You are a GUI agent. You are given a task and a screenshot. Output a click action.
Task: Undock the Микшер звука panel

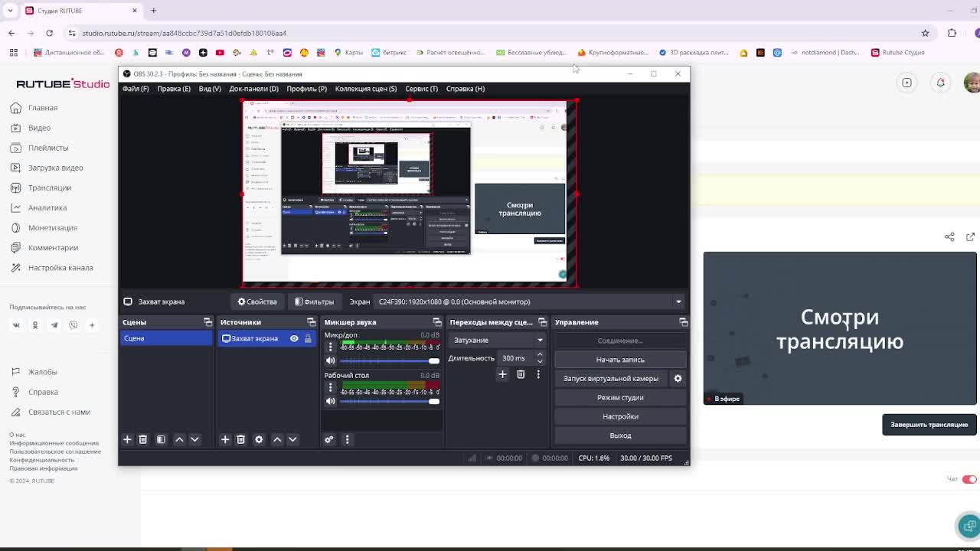(436, 322)
